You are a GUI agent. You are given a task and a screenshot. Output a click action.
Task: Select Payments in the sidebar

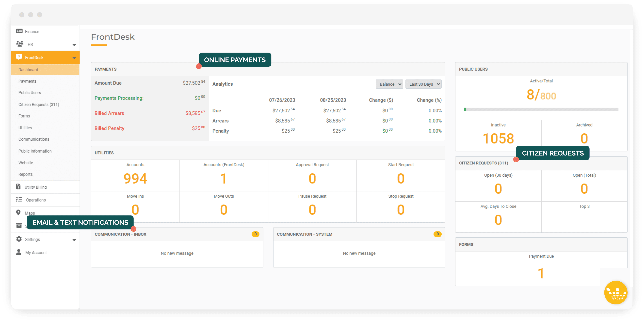point(27,81)
